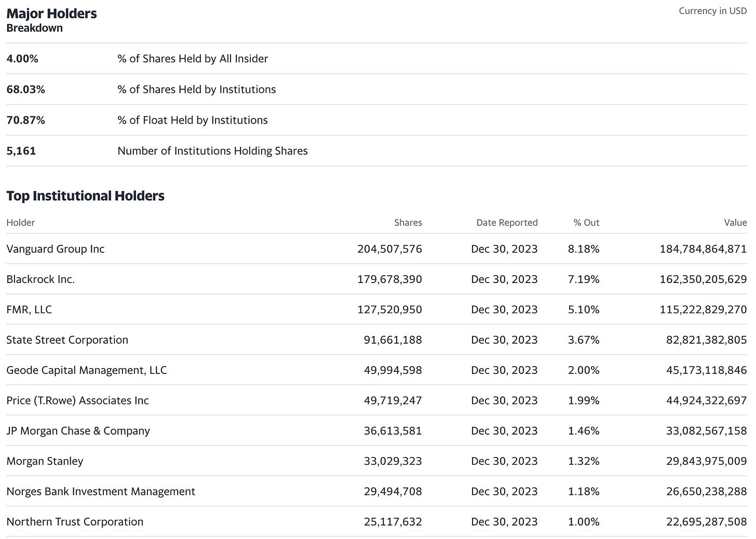756x539 pixels.
Task: Click the Value column header
Action: tap(735, 222)
